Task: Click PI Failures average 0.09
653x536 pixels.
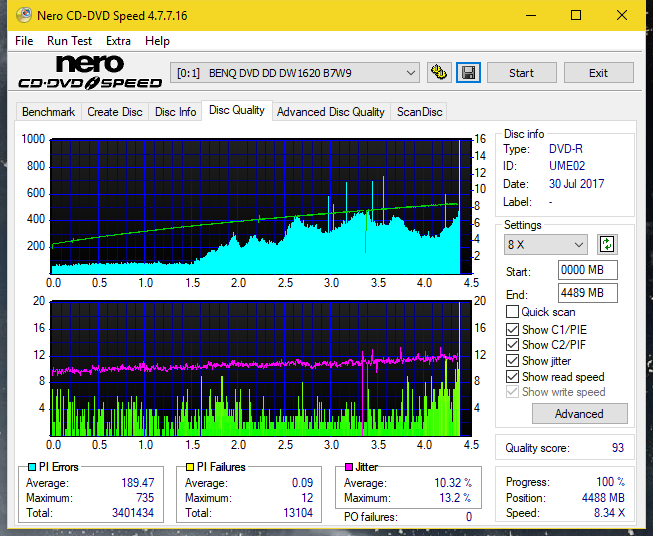Action: (302, 483)
